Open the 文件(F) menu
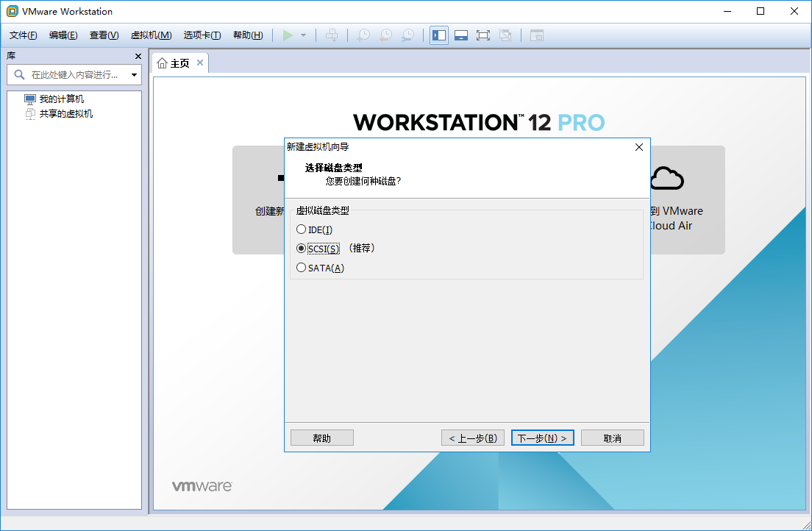 24,35
